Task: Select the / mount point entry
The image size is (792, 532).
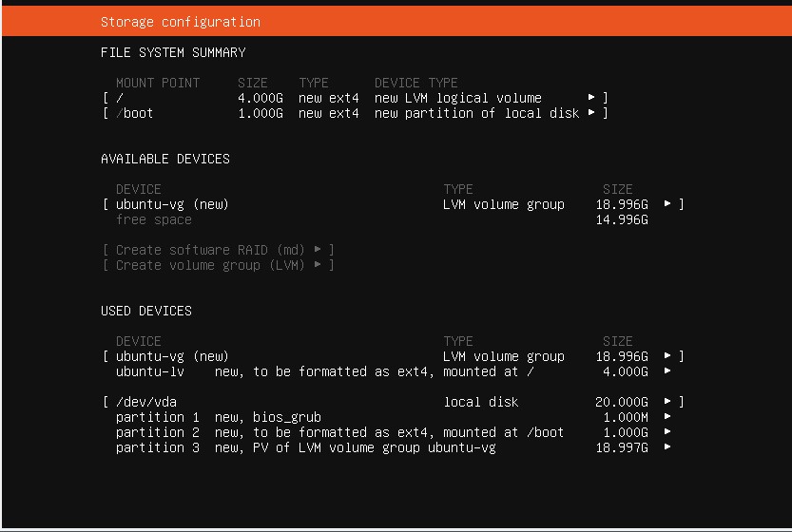Action: (x=120, y=98)
